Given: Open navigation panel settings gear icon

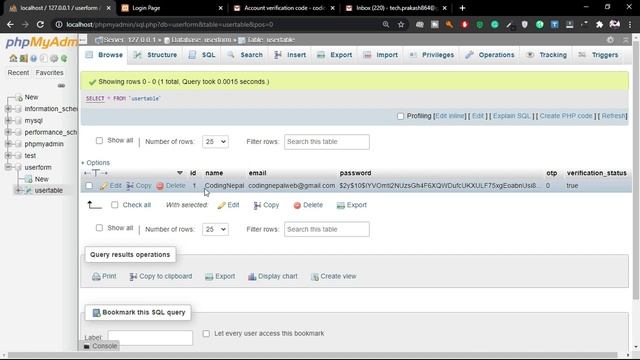Looking at the screenshot, I should tap(54, 58).
